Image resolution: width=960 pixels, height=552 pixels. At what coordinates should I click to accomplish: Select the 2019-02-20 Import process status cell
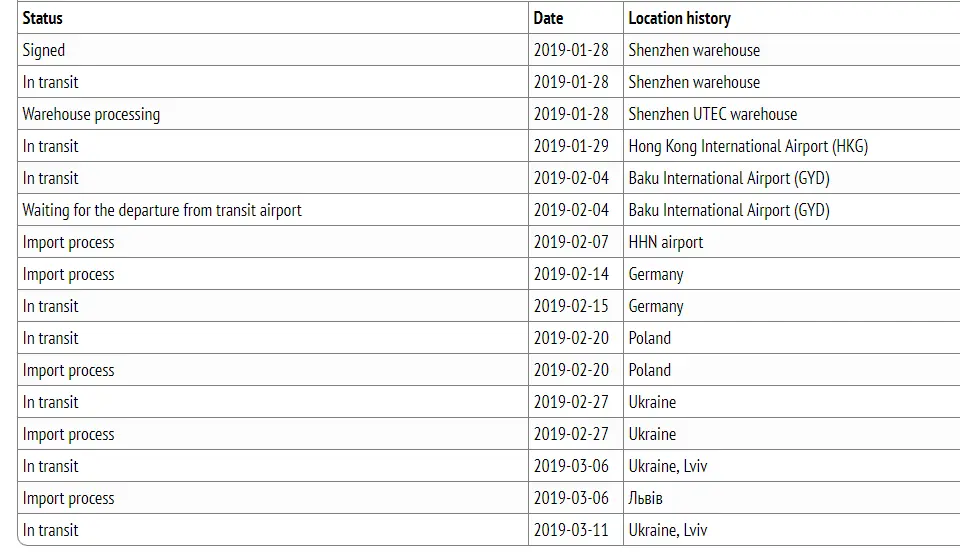click(x=273, y=370)
